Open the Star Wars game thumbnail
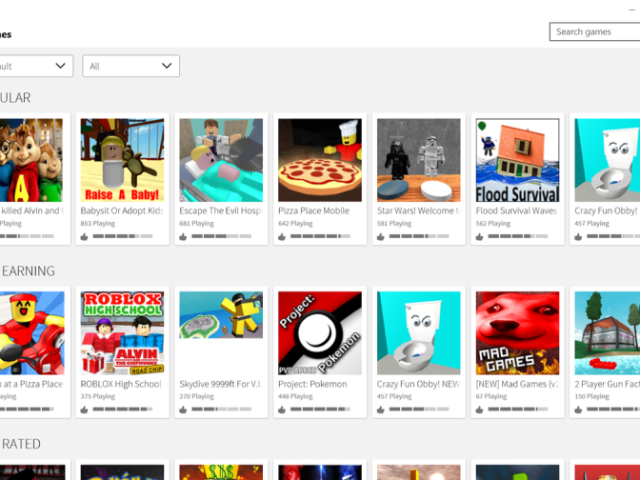Screen dimensions: 640x480 (419, 160)
